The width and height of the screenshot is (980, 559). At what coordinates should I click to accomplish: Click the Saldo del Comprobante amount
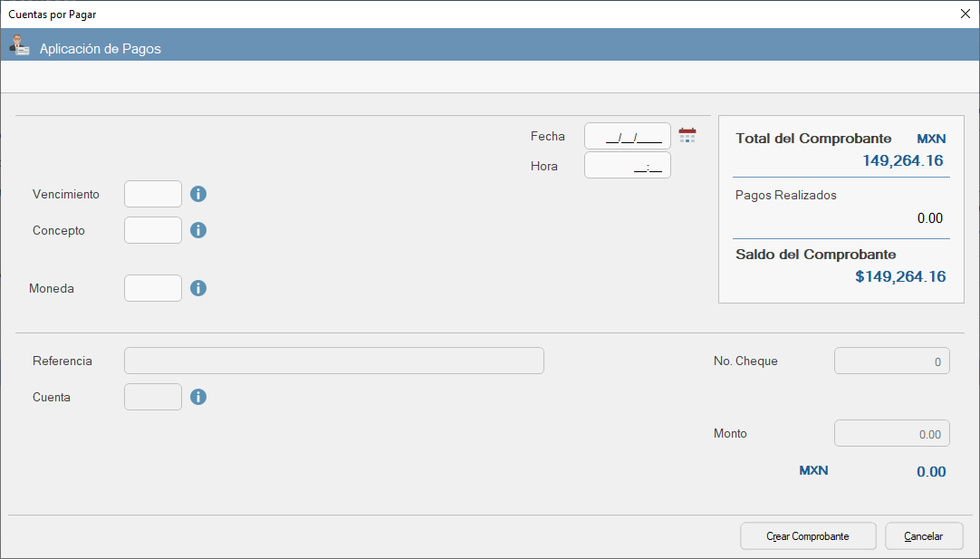point(900,276)
